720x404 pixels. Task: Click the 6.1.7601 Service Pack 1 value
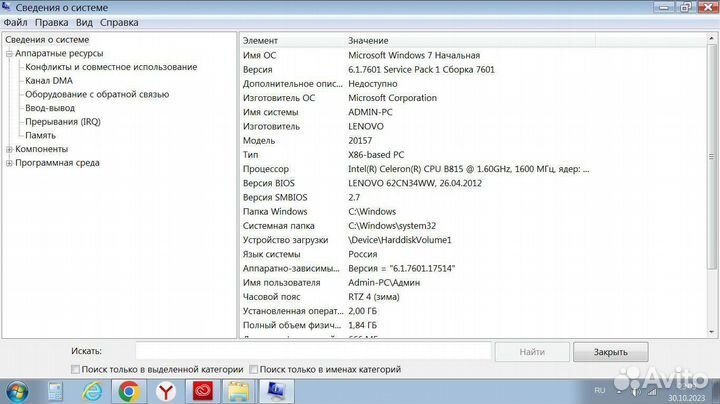tap(421, 70)
